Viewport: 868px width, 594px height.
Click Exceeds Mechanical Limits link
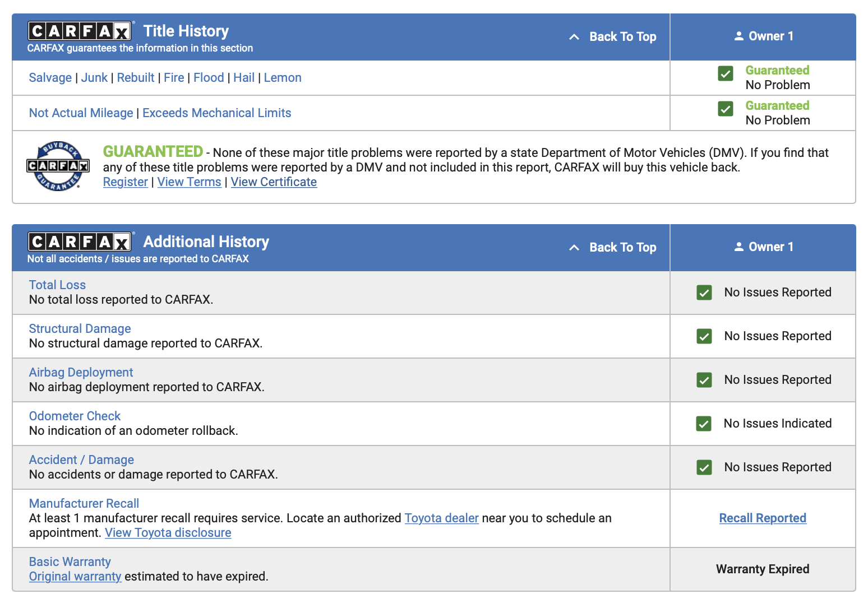coord(217,113)
